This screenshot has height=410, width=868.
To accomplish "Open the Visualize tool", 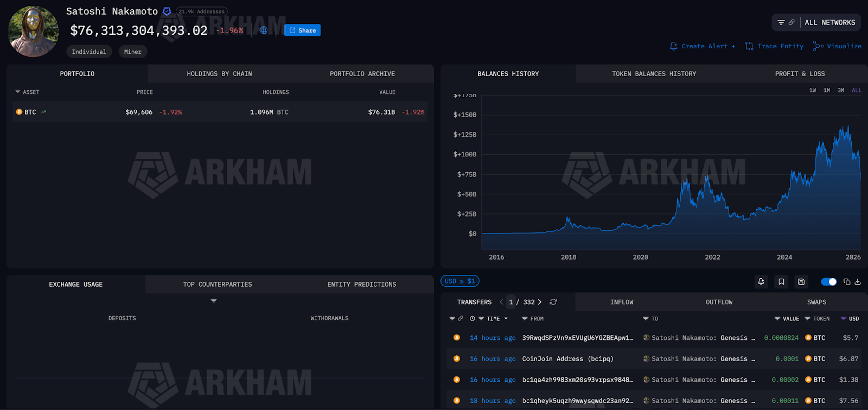I will pos(837,46).
